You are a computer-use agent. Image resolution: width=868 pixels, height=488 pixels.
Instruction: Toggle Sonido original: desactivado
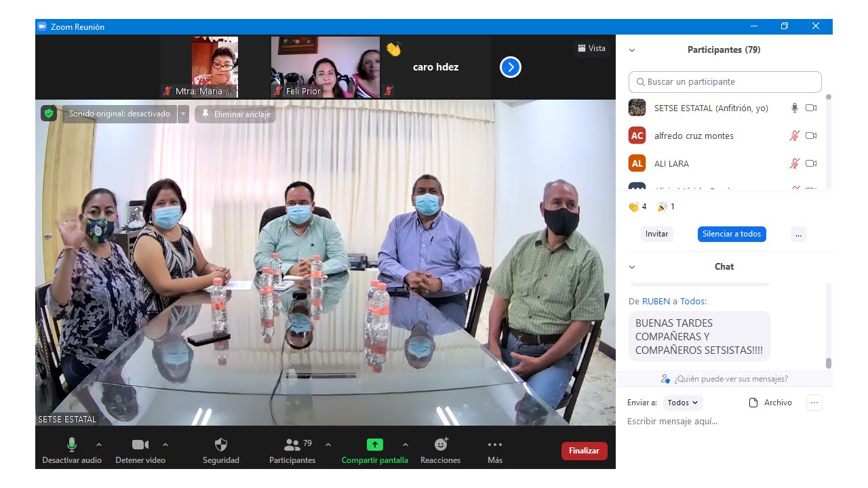point(119,114)
